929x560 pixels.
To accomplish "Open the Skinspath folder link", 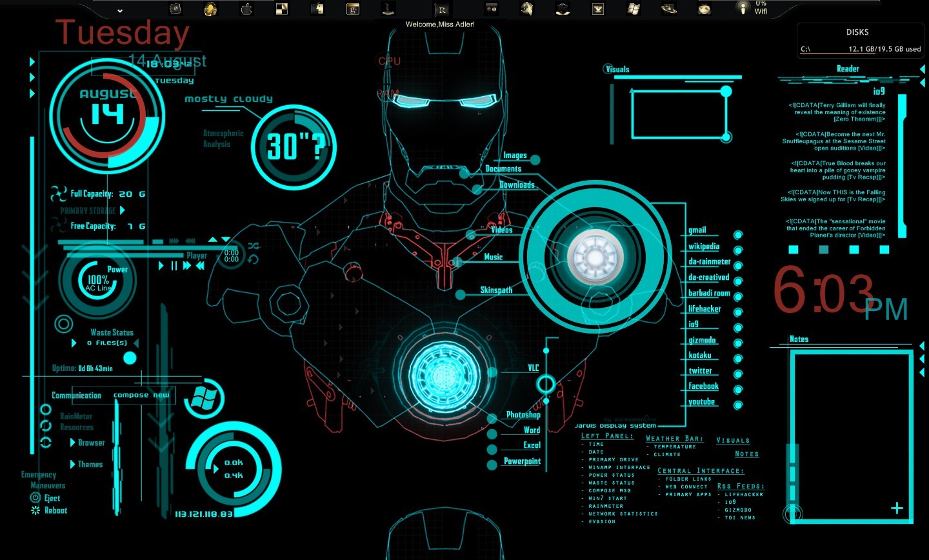I will pyautogui.click(x=496, y=290).
